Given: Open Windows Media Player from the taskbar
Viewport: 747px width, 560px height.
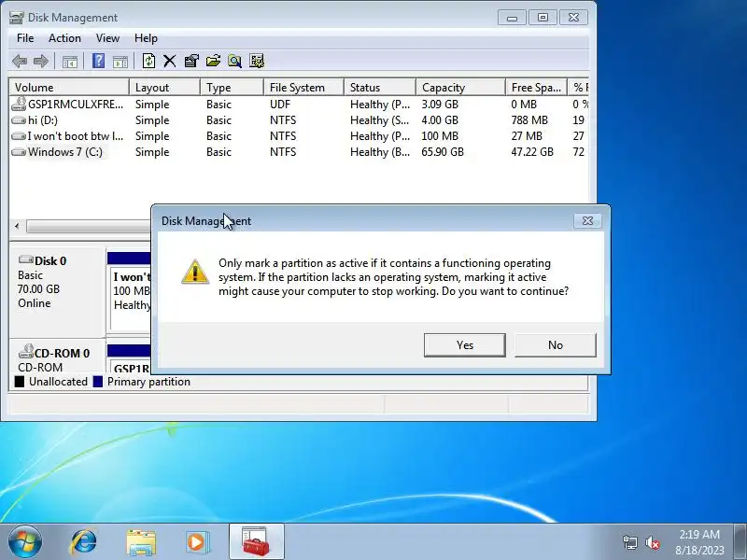Looking at the screenshot, I should click(197, 542).
